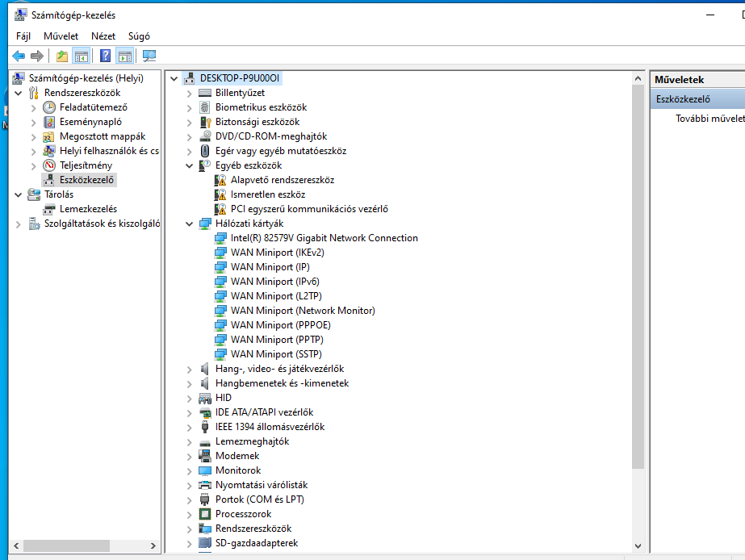Collapse the DESKTOP-P9U00OI root node

174,79
